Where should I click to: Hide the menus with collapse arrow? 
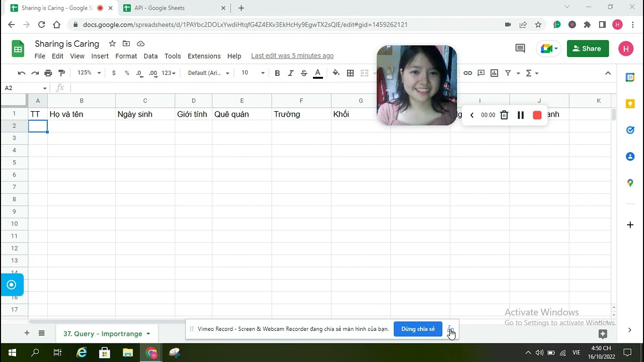[x=608, y=73]
